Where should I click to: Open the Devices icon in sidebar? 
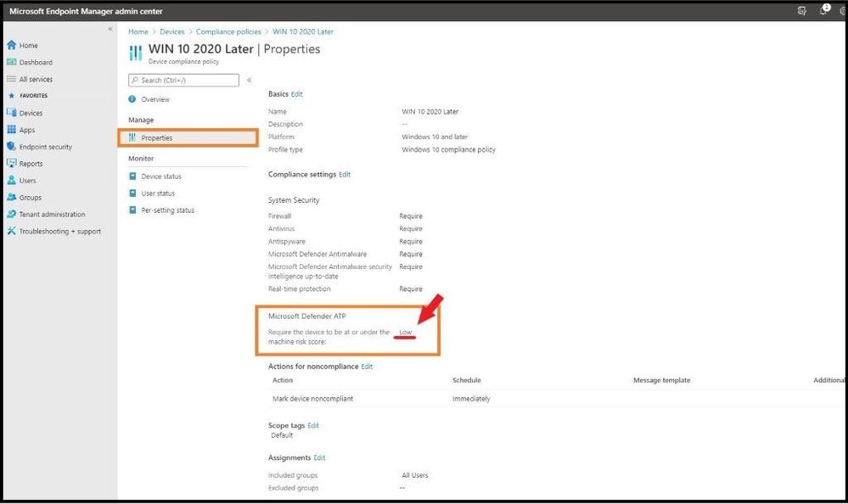tap(11, 113)
